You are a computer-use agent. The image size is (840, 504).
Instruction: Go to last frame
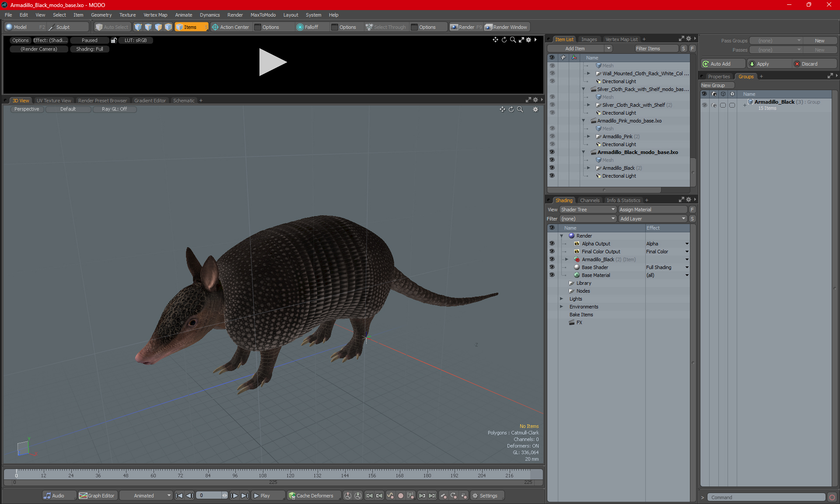245,496
